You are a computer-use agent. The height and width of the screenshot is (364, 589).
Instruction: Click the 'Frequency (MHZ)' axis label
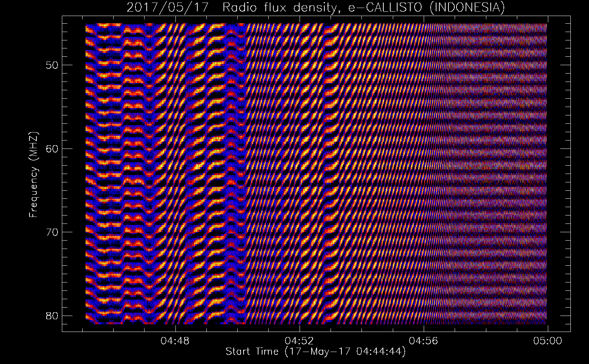click(33, 175)
